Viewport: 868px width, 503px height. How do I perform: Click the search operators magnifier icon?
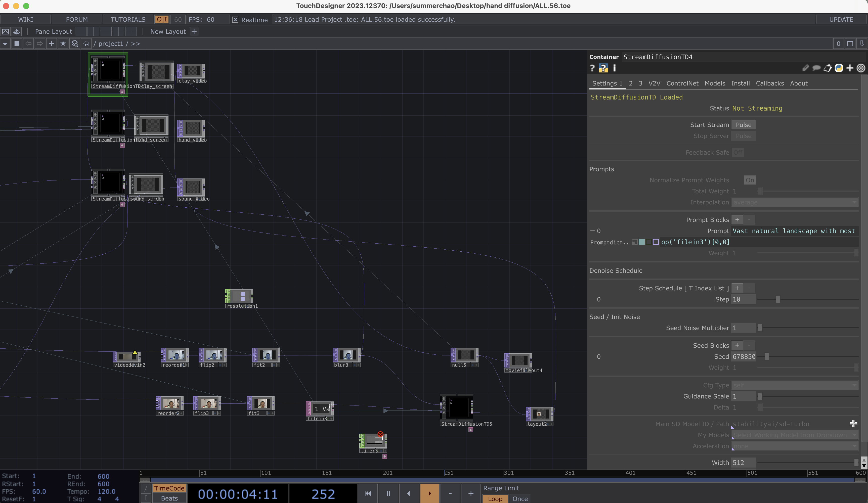tap(75, 44)
